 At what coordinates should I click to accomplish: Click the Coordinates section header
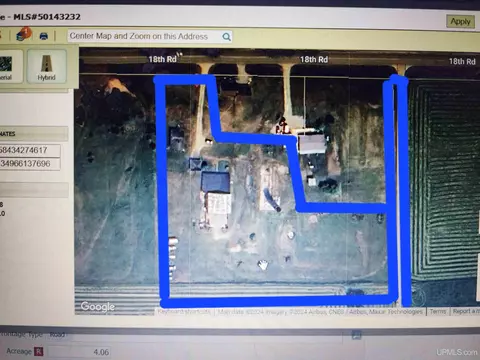(33, 134)
